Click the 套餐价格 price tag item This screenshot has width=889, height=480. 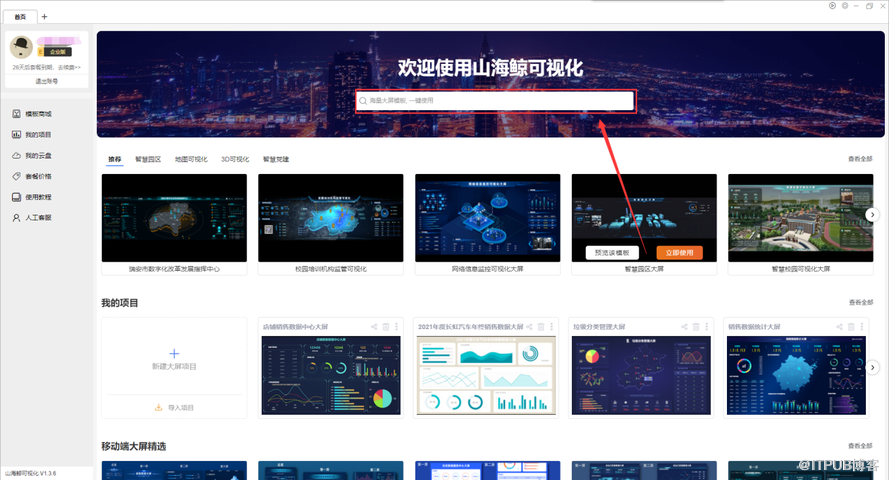click(x=38, y=176)
